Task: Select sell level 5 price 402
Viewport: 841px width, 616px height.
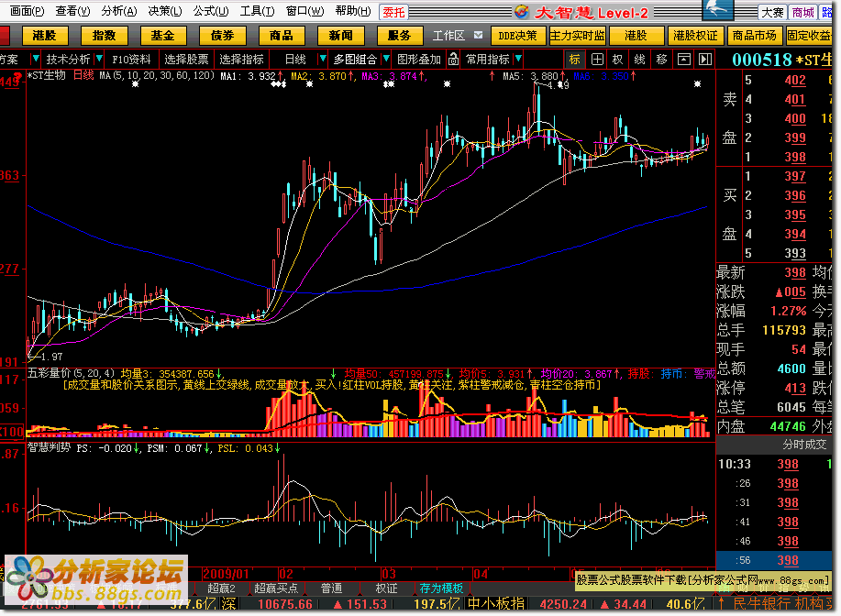Action: [x=795, y=81]
